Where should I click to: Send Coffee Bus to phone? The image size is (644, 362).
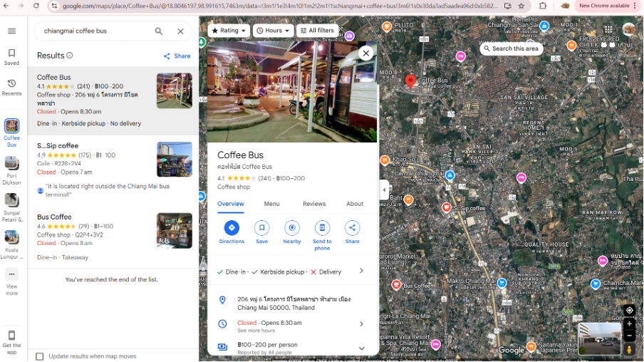[x=322, y=227]
